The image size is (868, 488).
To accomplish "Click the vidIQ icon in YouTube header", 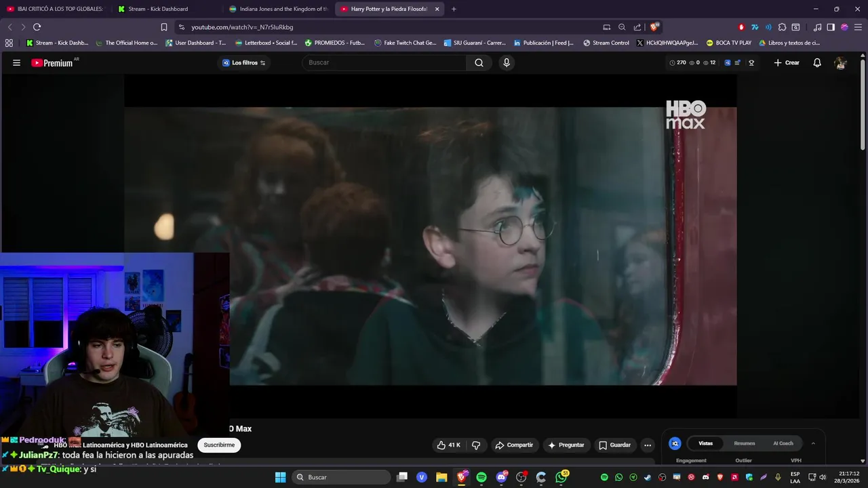I will [x=728, y=62].
